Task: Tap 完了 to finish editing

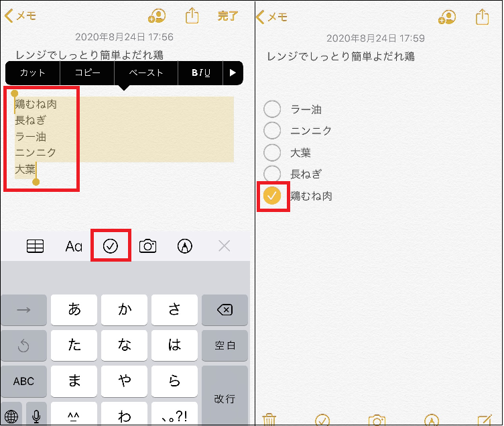Action: (228, 16)
